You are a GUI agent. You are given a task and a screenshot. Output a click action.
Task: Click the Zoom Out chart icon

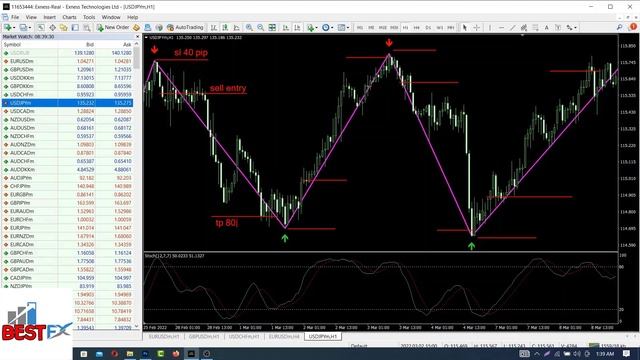click(260, 27)
